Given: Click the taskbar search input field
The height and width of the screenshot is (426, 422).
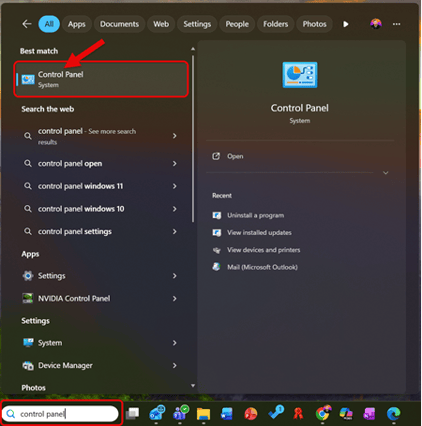Looking at the screenshot, I should 61,414.
